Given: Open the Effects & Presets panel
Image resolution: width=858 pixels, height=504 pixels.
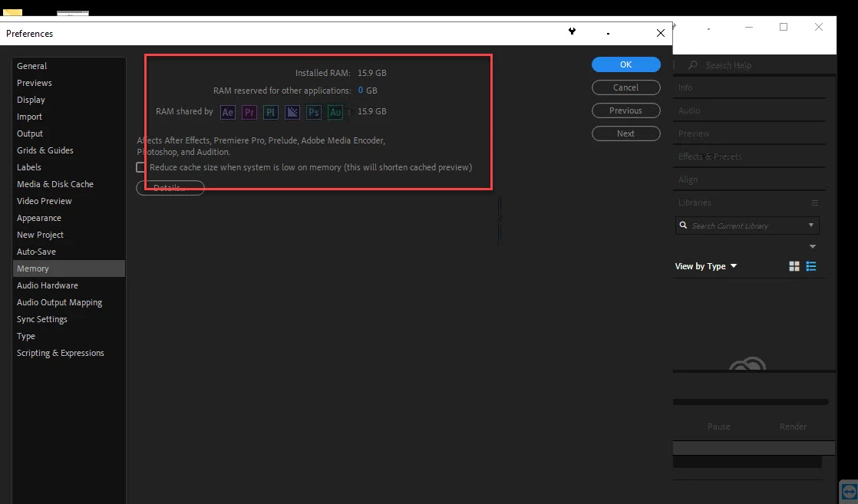Looking at the screenshot, I should pos(710,156).
